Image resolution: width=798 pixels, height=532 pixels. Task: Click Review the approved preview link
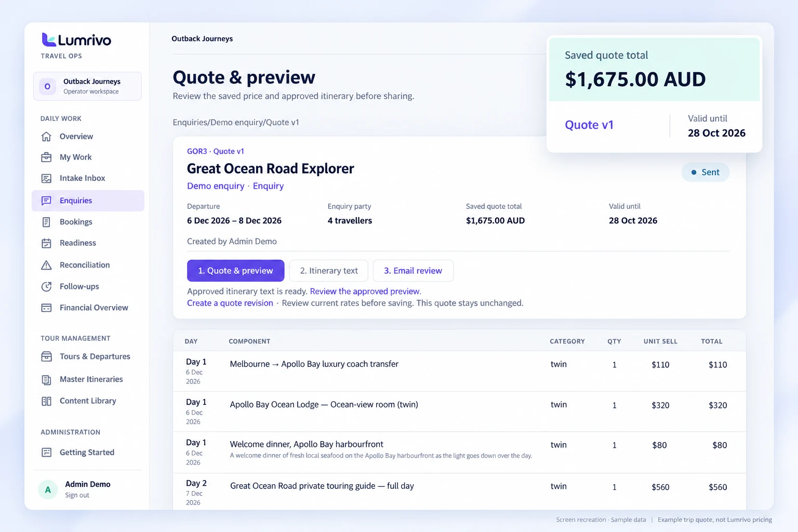pyautogui.click(x=365, y=291)
